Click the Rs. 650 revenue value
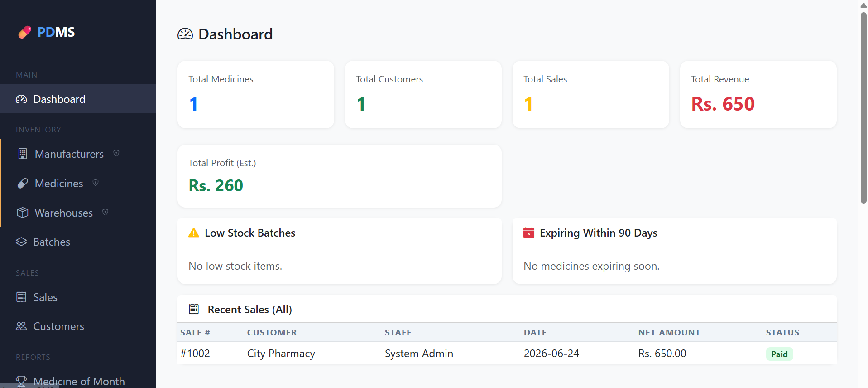The width and height of the screenshot is (868, 388). (723, 104)
